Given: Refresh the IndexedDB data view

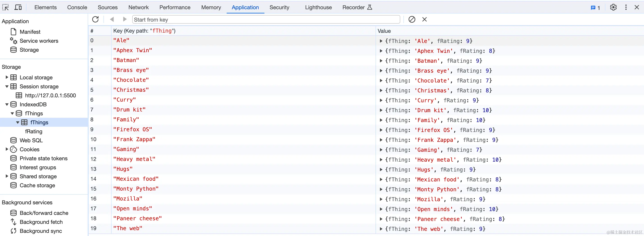Looking at the screenshot, I should pos(96,19).
